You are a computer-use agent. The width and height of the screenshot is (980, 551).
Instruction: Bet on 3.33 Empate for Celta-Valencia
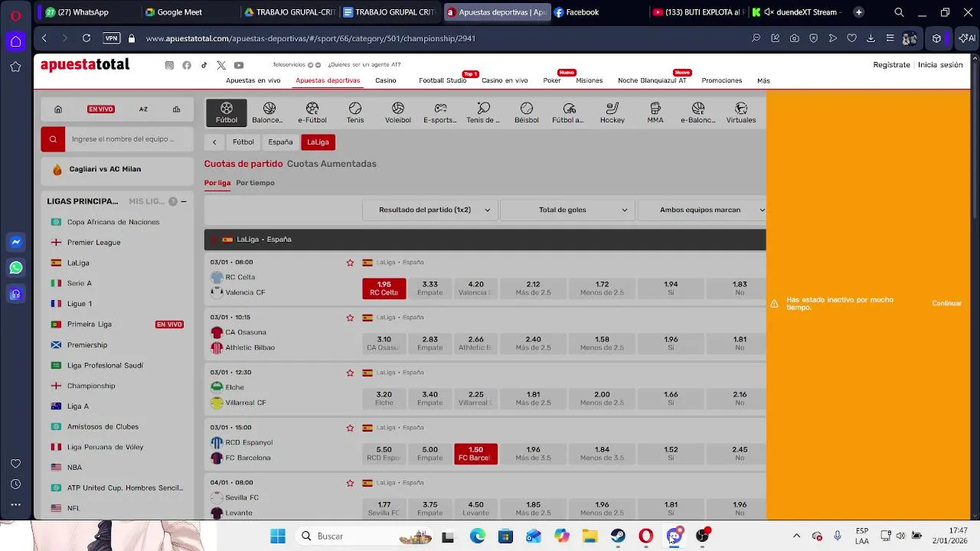click(430, 289)
